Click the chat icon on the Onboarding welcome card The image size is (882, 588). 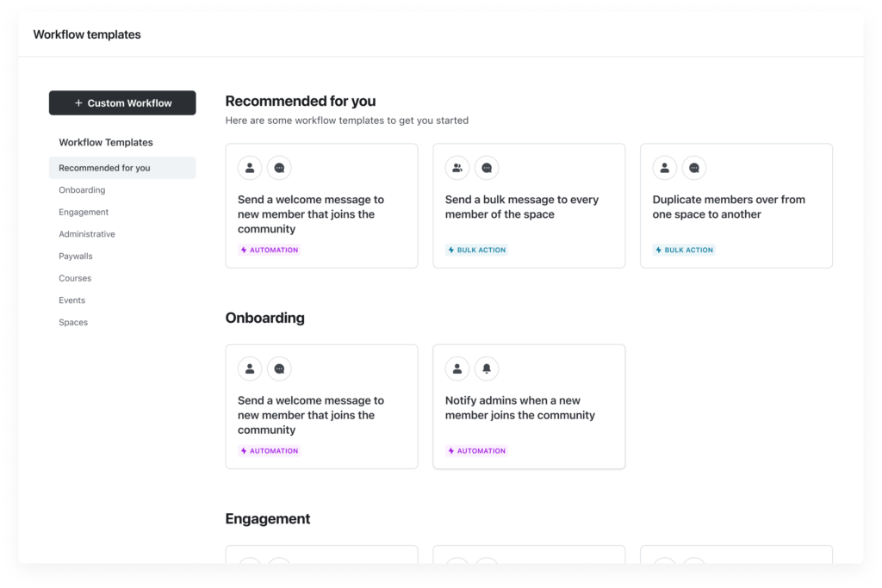(279, 368)
